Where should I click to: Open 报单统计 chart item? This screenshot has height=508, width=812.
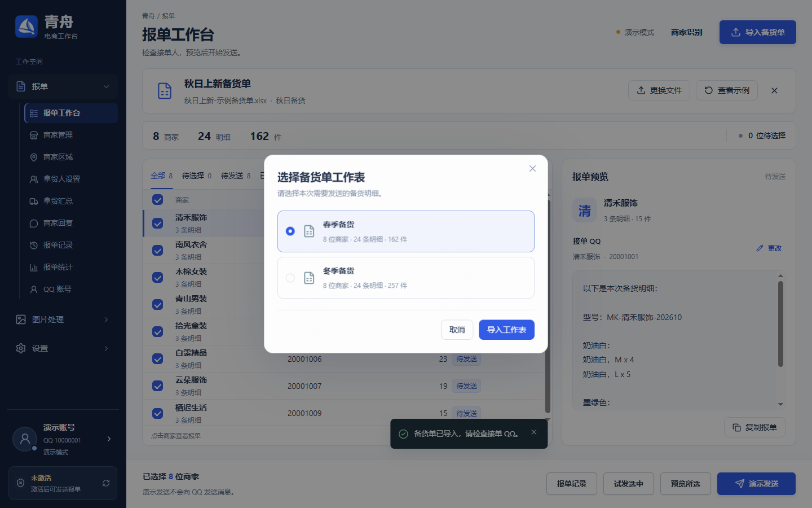tap(71, 267)
